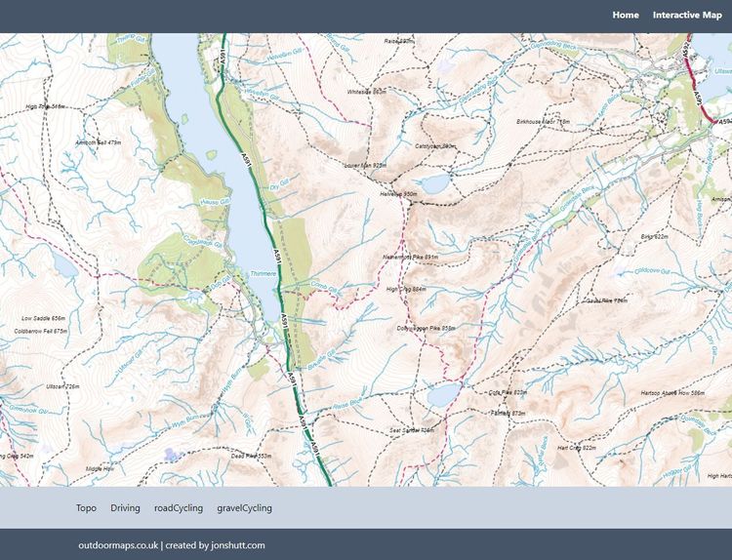Click the Cofa Pike 823m label
Viewport: 732px width, 560px height.
pyautogui.click(x=508, y=393)
